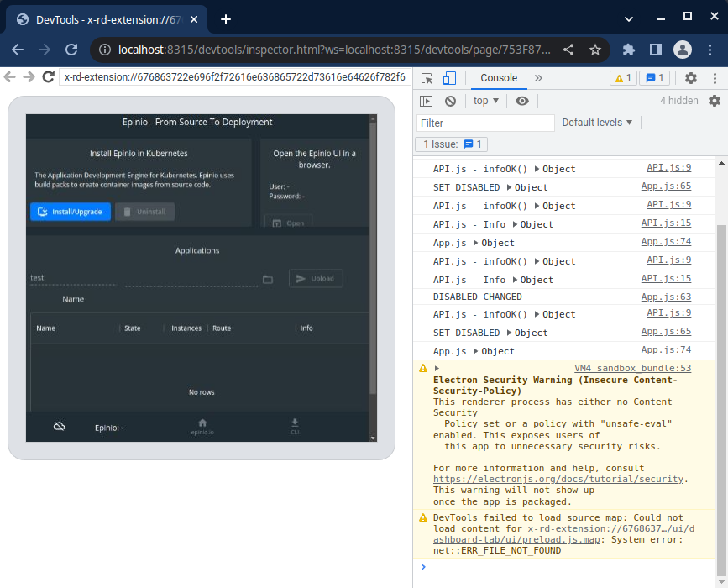Viewport: 728px width, 588px height.
Task: Clear the console
Action: click(450, 101)
